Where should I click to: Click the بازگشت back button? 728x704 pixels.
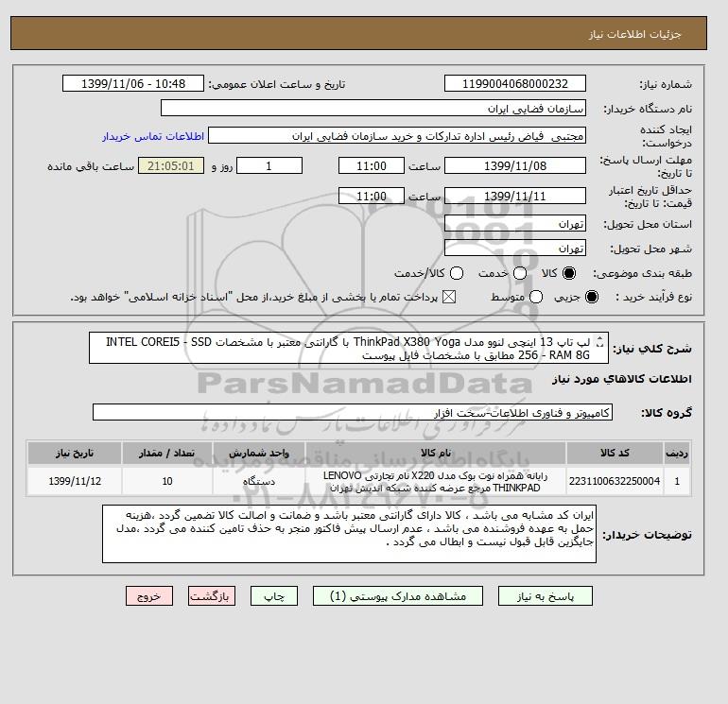[212, 596]
